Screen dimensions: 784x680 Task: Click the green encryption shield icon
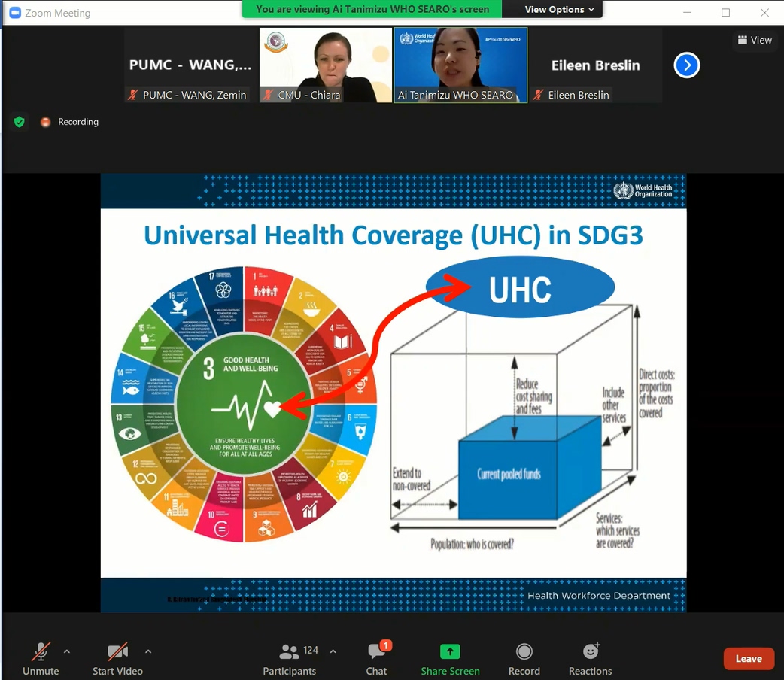pos(20,122)
